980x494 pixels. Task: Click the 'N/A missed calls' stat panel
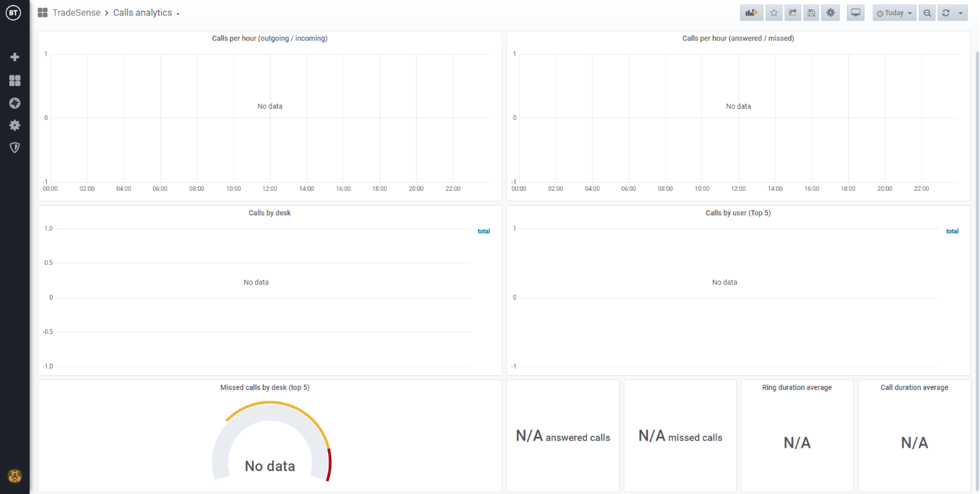point(680,436)
